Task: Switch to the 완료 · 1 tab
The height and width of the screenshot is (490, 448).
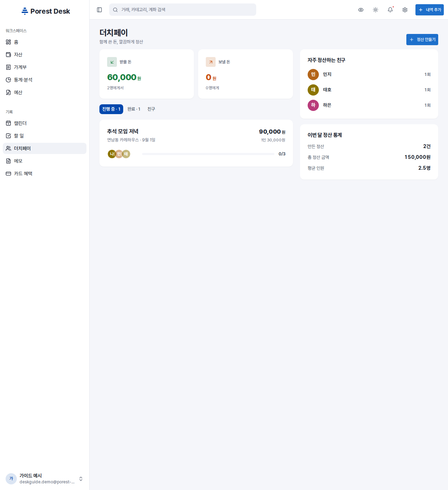Action: click(134, 109)
